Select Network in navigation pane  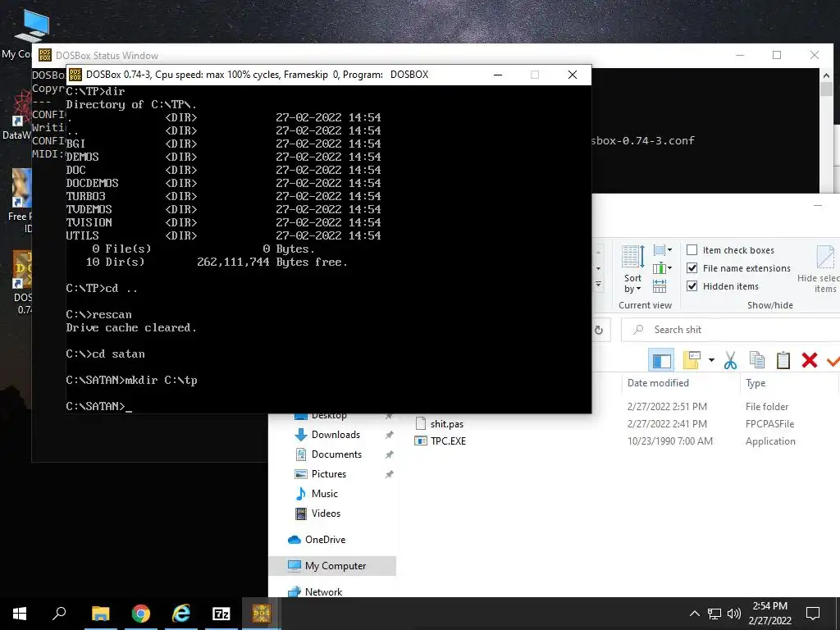(323, 592)
